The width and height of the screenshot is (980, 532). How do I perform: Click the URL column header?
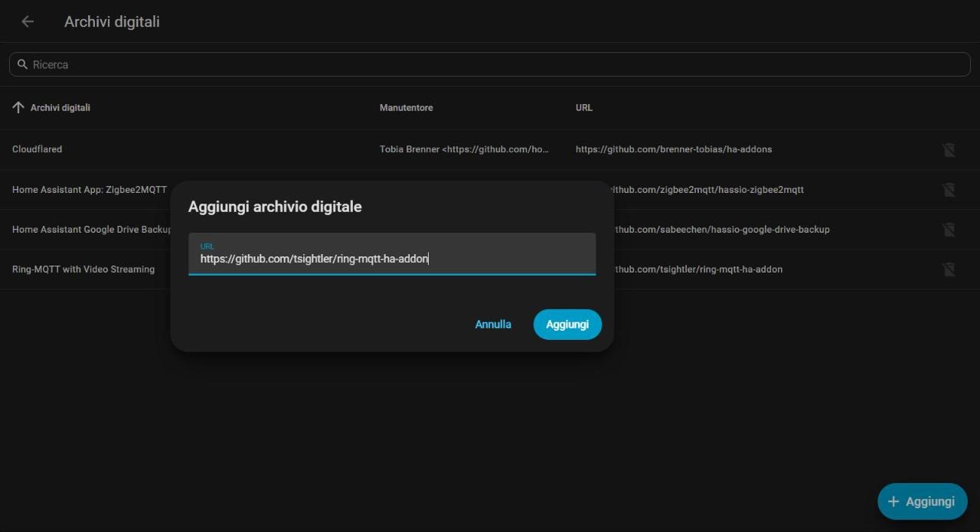pyautogui.click(x=584, y=108)
